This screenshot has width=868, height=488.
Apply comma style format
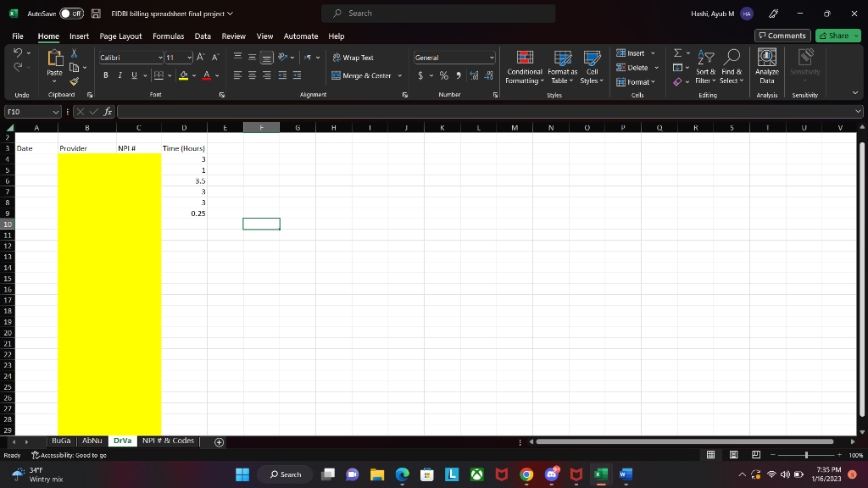pos(459,75)
